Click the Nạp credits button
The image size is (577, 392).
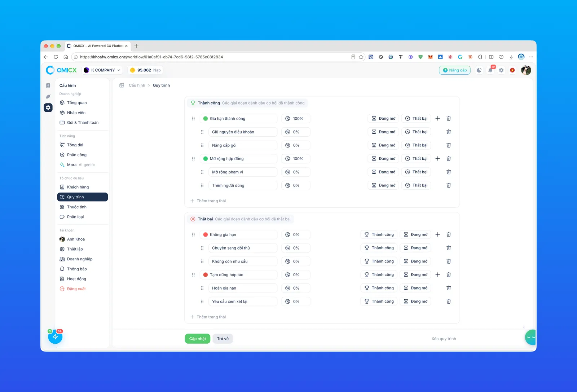point(157,70)
